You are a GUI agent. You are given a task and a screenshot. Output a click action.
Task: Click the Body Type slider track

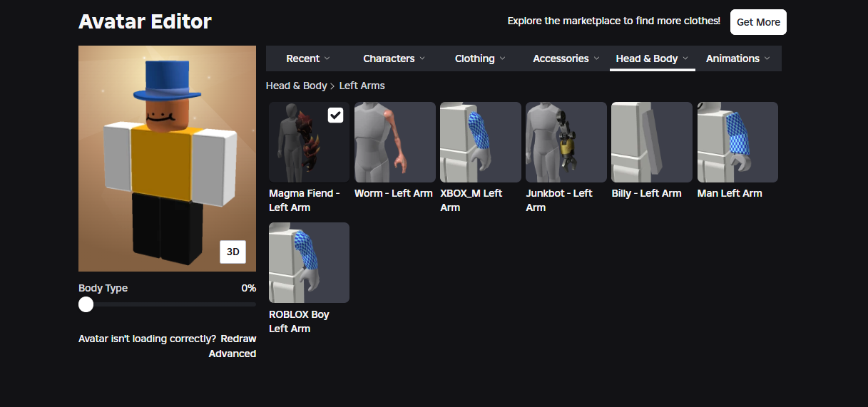167,304
